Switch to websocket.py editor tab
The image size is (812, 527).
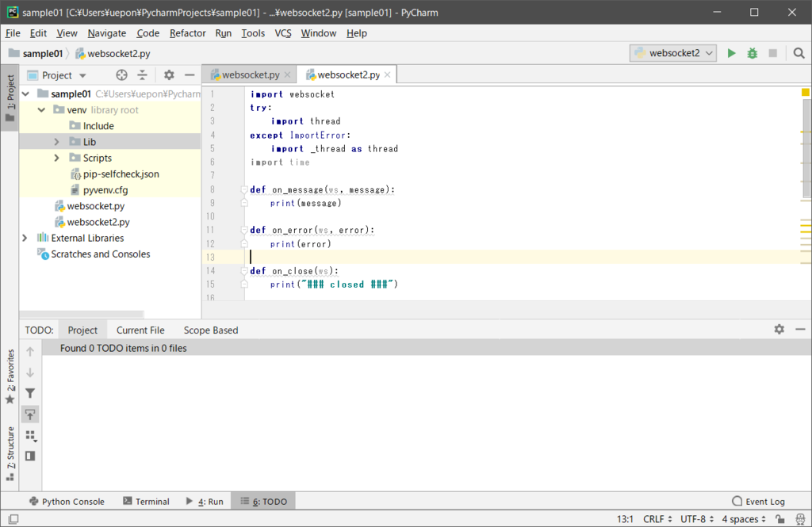click(250, 75)
